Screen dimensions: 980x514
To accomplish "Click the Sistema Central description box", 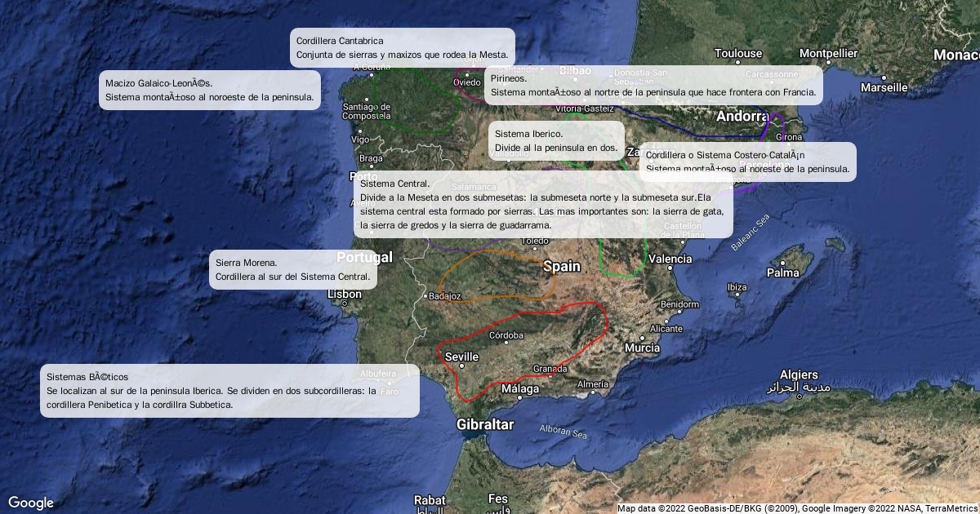I will pos(543,204).
